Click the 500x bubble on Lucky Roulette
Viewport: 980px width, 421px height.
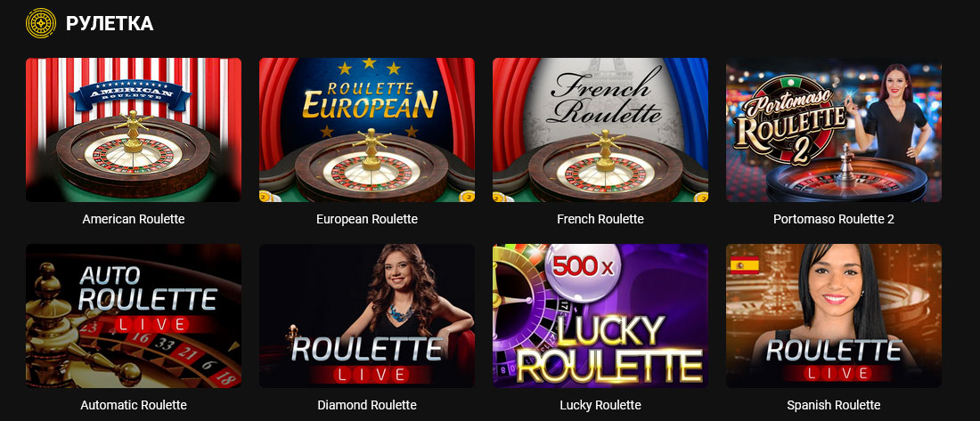[x=576, y=267]
